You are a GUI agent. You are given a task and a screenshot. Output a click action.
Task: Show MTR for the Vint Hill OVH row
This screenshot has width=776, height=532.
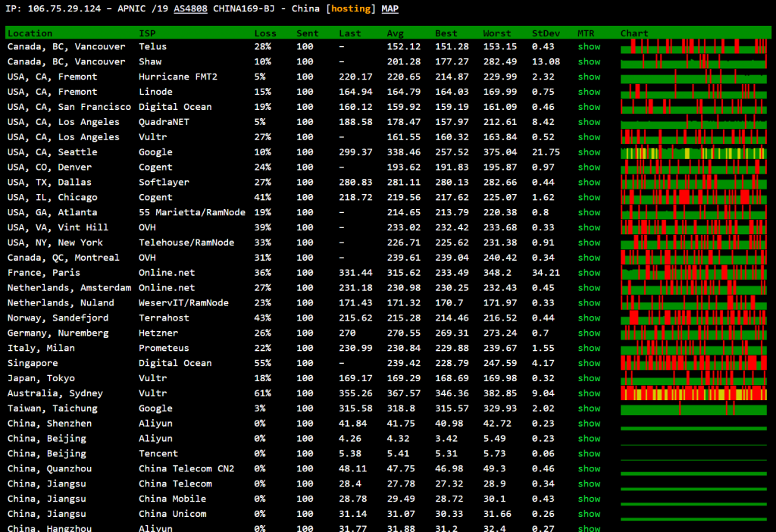click(x=589, y=227)
